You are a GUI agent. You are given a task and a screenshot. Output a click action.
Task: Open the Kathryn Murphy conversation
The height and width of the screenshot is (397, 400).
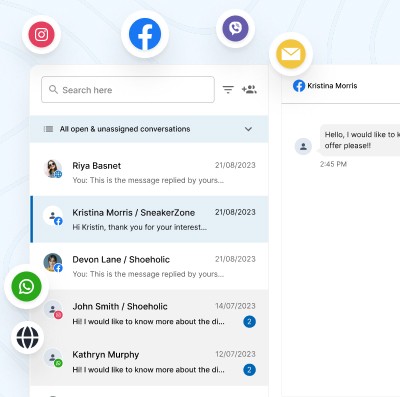(x=149, y=362)
